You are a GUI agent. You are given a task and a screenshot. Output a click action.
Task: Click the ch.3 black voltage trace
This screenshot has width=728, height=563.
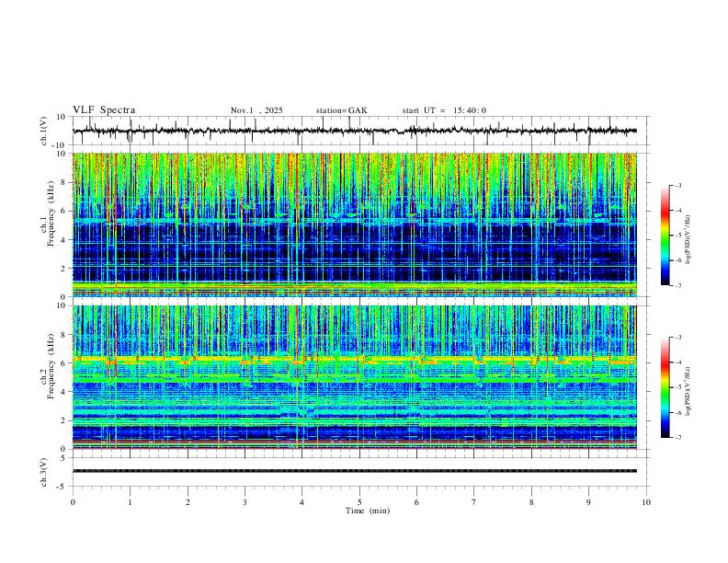(x=354, y=471)
